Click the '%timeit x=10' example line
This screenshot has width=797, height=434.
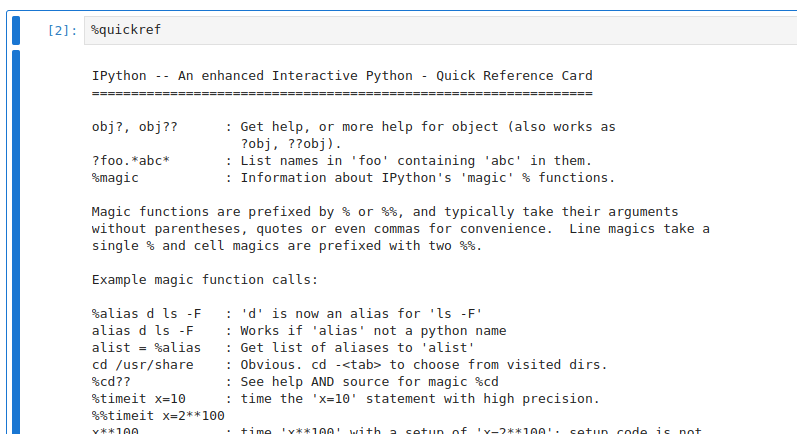click(346, 399)
